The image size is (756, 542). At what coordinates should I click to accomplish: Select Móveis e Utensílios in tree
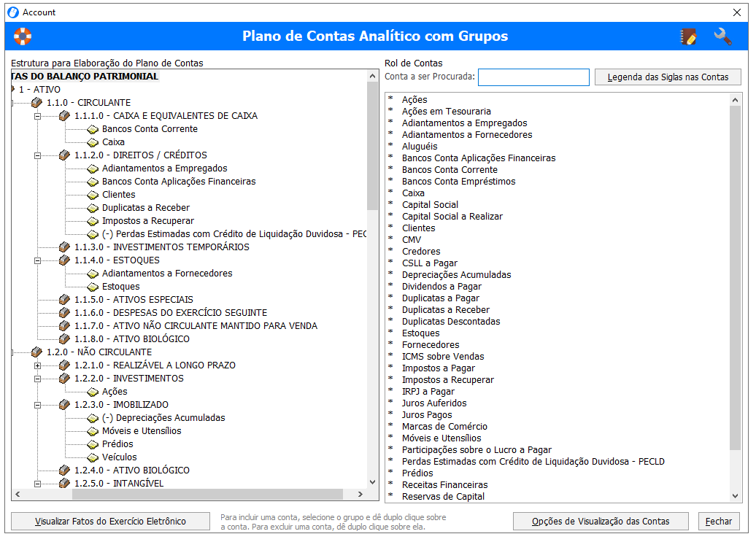point(142,431)
